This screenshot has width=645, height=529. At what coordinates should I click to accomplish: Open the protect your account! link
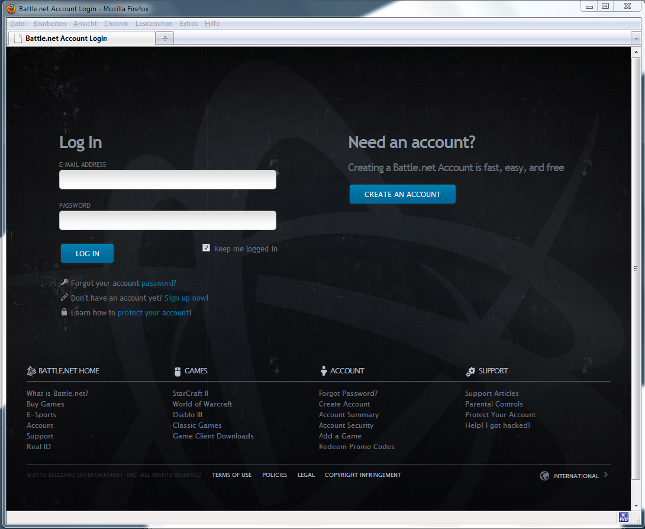pyautogui.click(x=154, y=313)
